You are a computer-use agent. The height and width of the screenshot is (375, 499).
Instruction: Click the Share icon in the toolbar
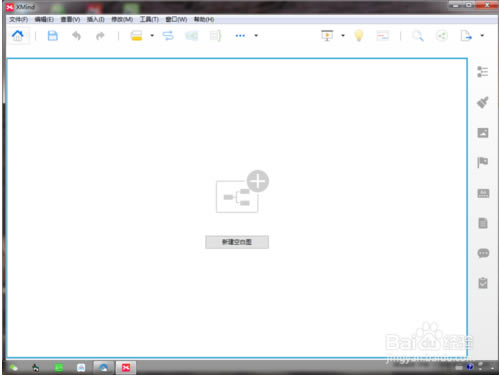442,36
